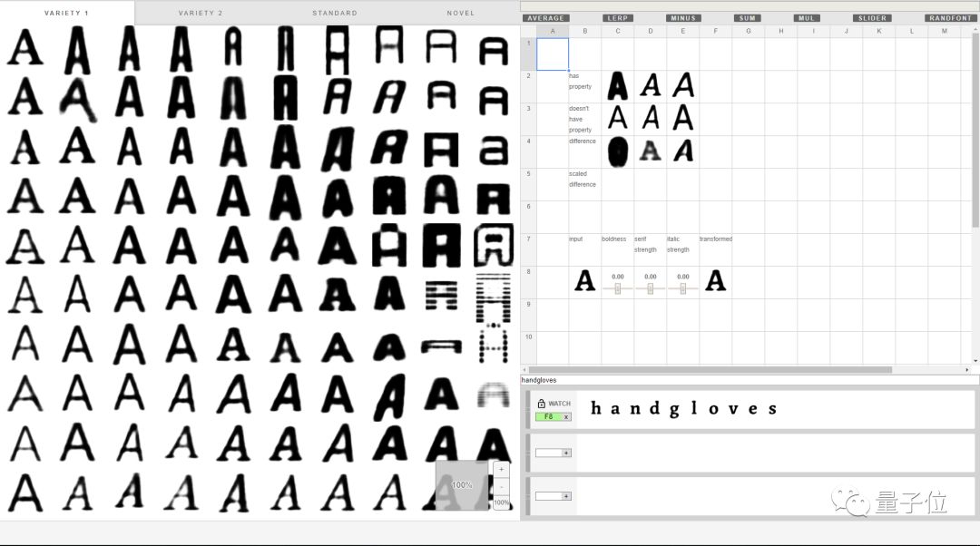The width and height of the screenshot is (980, 546).
Task: Click the RANDFONT toolbar button
Action: coord(950,18)
